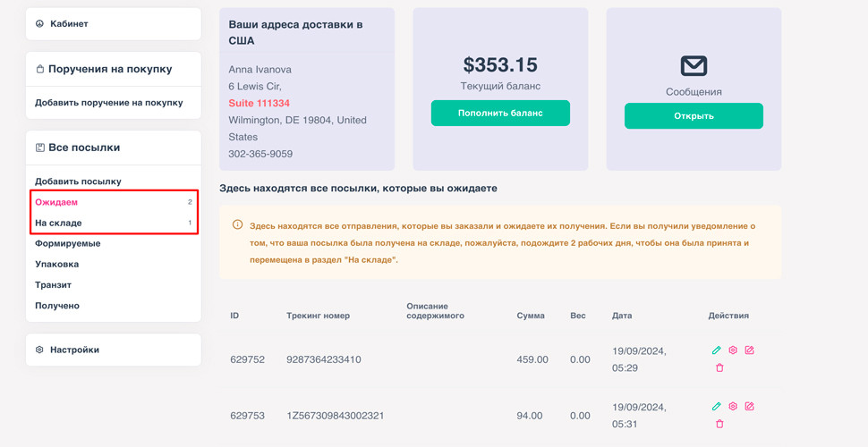
Task: Select На складе in the sidebar
Action: [58, 223]
